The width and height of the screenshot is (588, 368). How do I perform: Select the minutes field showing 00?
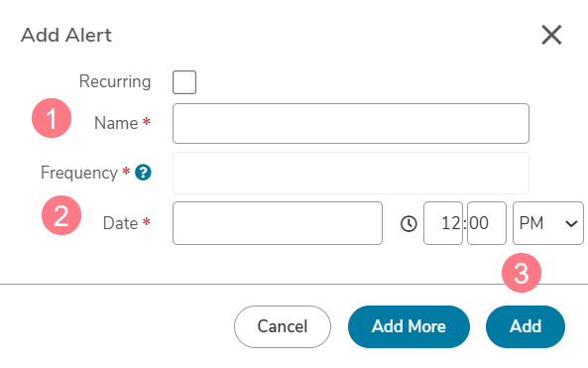coord(487,223)
